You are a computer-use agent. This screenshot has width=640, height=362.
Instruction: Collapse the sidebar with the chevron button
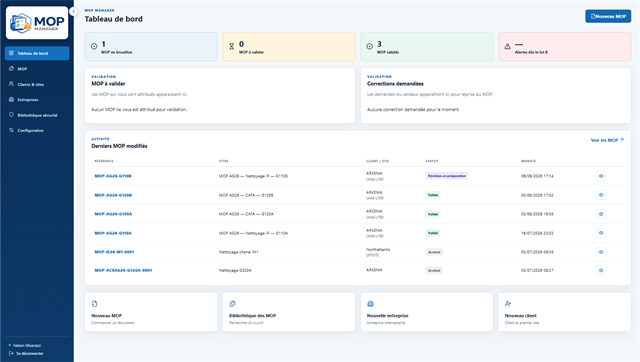point(73,11)
